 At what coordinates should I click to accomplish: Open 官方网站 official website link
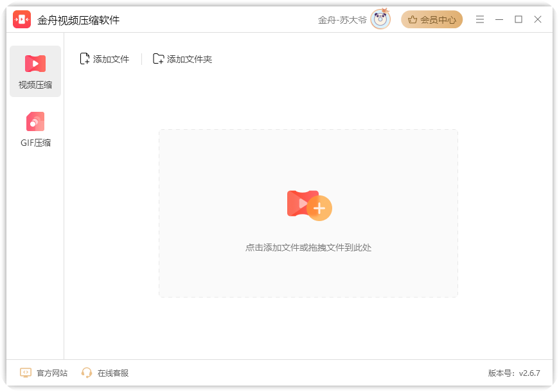click(44, 373)
